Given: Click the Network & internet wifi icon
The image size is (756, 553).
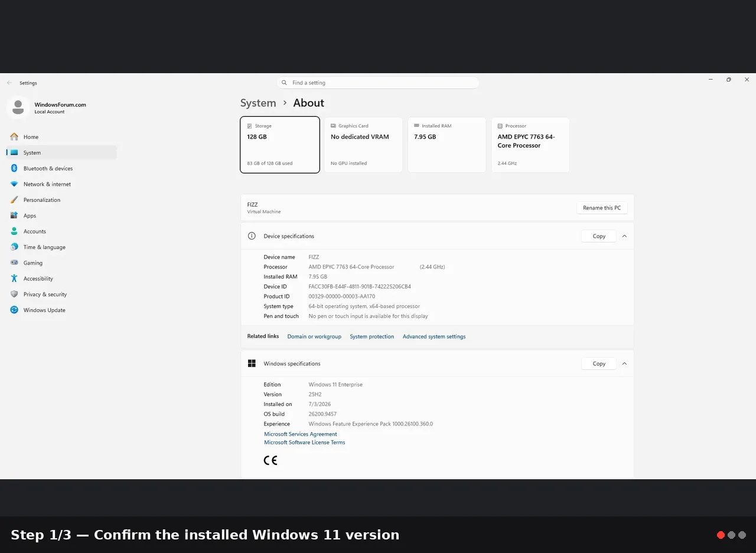Looking at the screenshot, I should pos(14,184).
